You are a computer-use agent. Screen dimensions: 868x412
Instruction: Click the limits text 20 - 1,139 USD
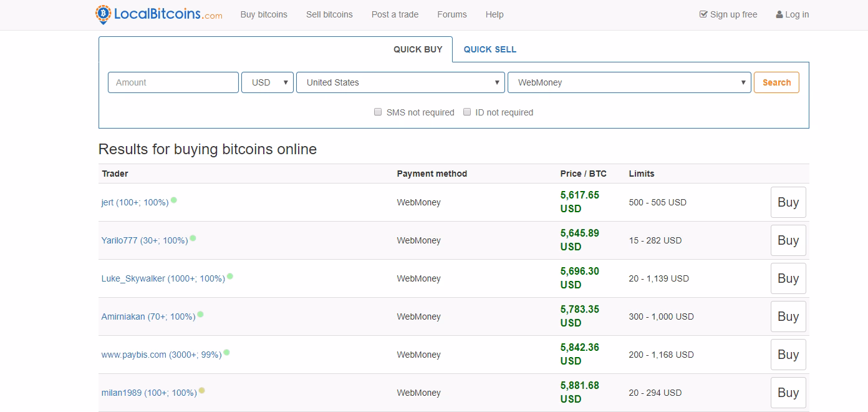(659, 278)
